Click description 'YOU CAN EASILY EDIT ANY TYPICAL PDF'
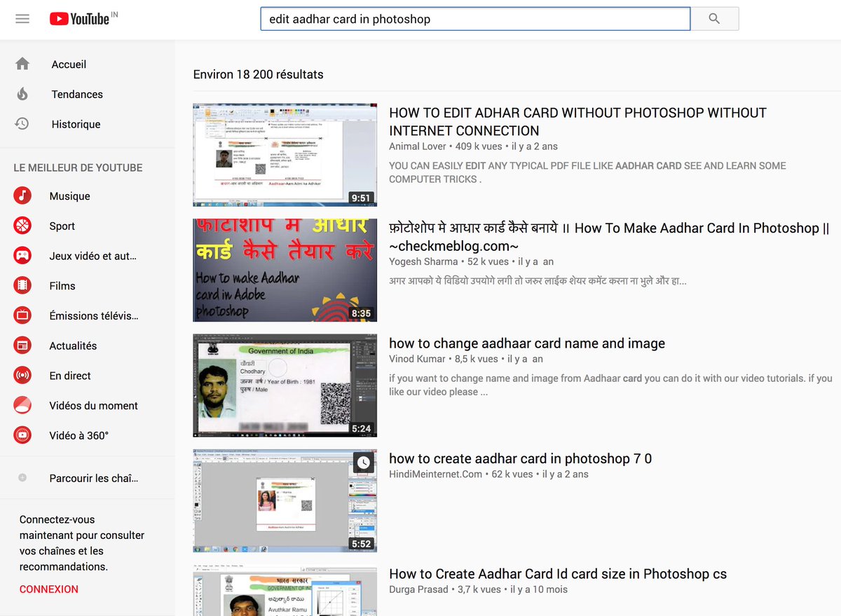The width and height of the screenshot is (841, 616). point(587,172)
